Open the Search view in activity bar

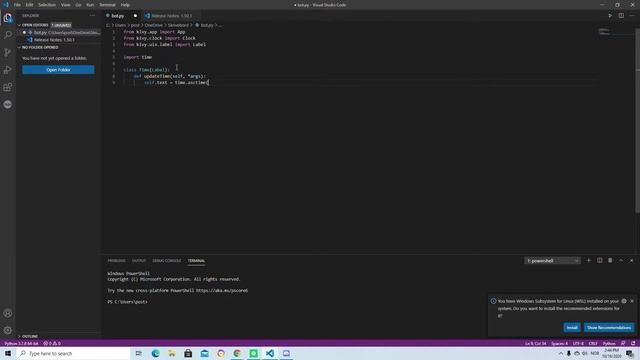point(8,35)
